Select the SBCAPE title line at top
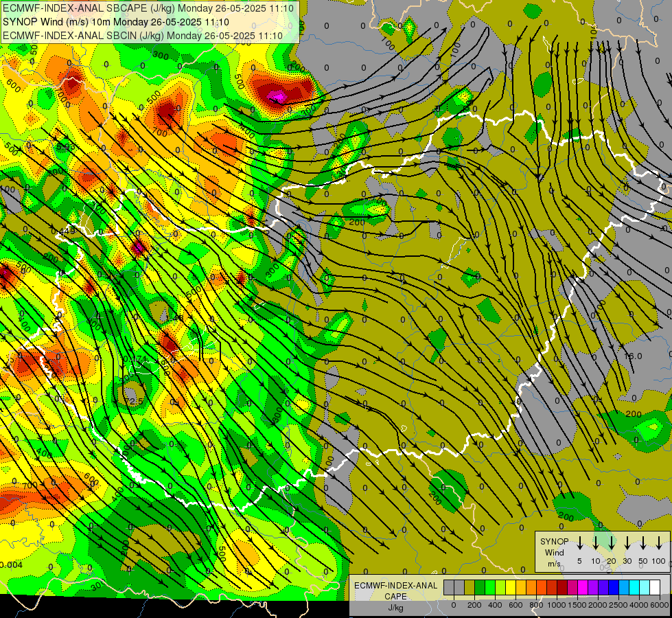The height and width of the screenshot is (618, 672). (x=148, y=8)
